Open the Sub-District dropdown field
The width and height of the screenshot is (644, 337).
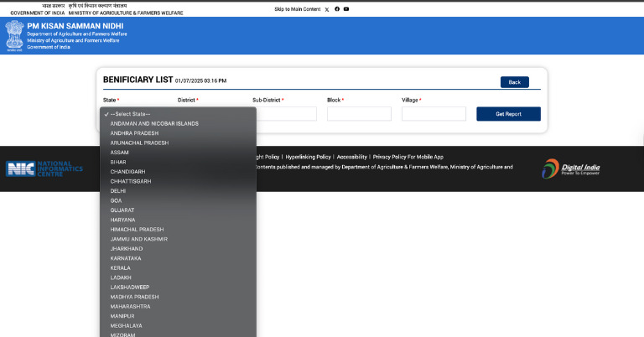point(286,114)
